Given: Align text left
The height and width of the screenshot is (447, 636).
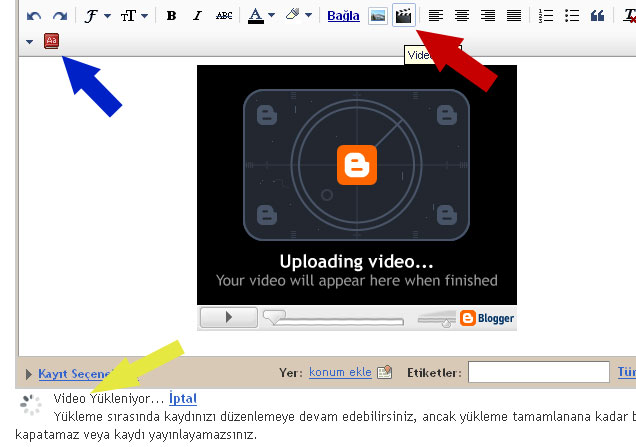Looking at the screenshot, I should pos(436,16).
